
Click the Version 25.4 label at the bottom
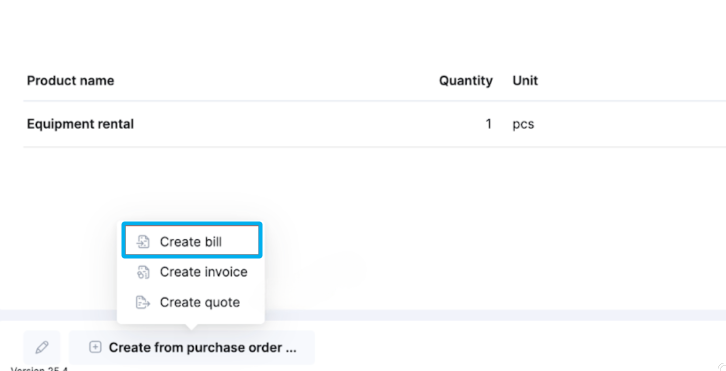click(x=39, y=369)
